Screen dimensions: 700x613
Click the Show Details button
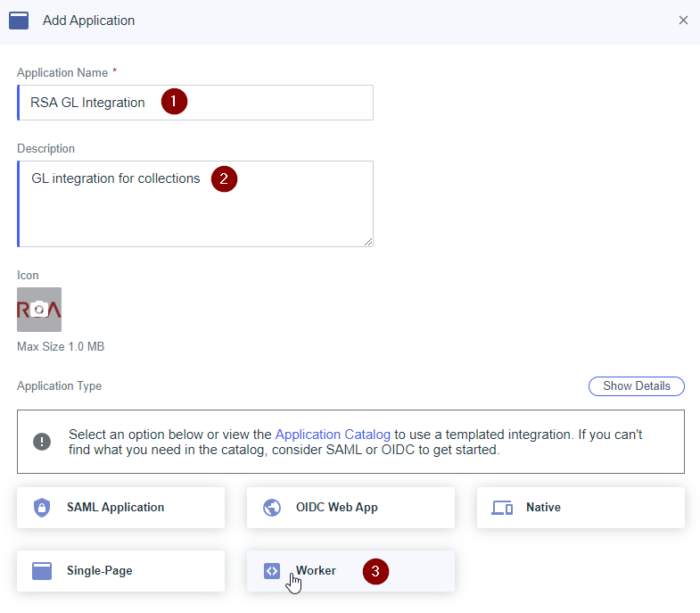coord(636,386)
